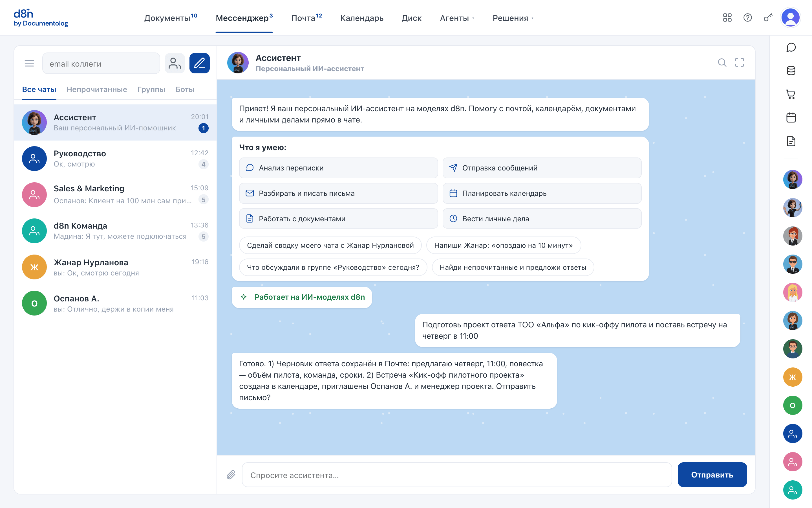Open user profile avatar
This screenshot has height=508, width=812.
click(x=791, y=17)
